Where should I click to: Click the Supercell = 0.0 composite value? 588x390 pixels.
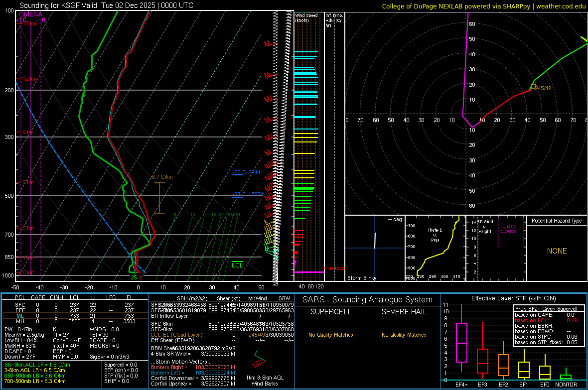click(121, 365)
